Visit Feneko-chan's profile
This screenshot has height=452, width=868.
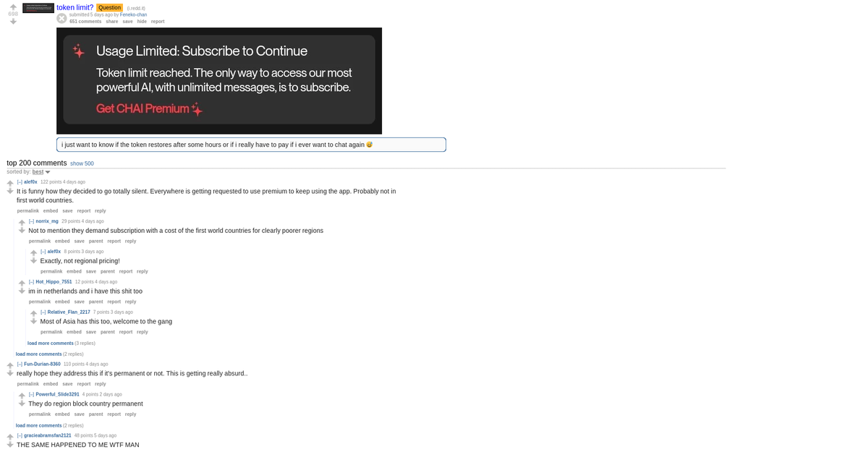click(133, 14)
